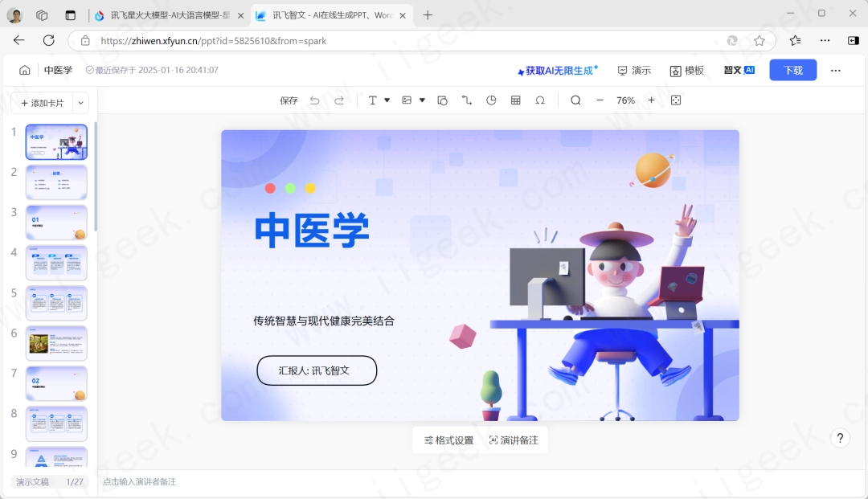The width and height of the screenshot is (868, 499).
Task: Start presentation with the 演示 button
Action: coord(634,71)
